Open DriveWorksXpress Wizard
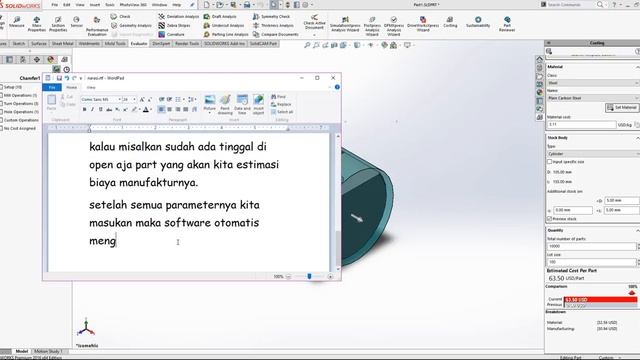Image resolution: width=640 pixels, height=360 pixels. pyautogui.click(x=423, y=24)
